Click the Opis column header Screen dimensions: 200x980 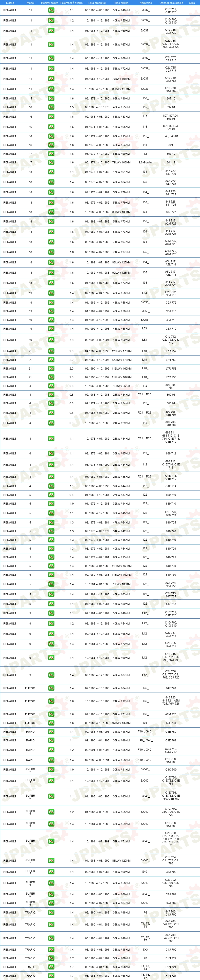pos(192,3)
